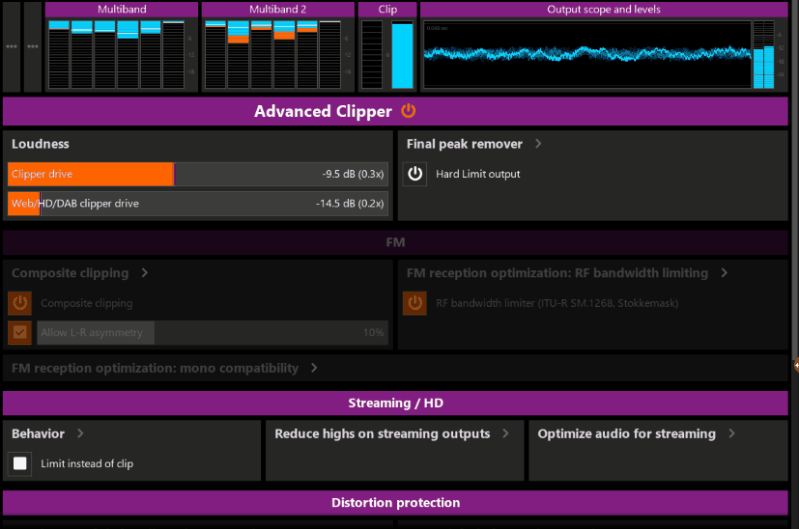
Task: Check the Limit instead of clip checkbox
Action: [x=20, y=463]
